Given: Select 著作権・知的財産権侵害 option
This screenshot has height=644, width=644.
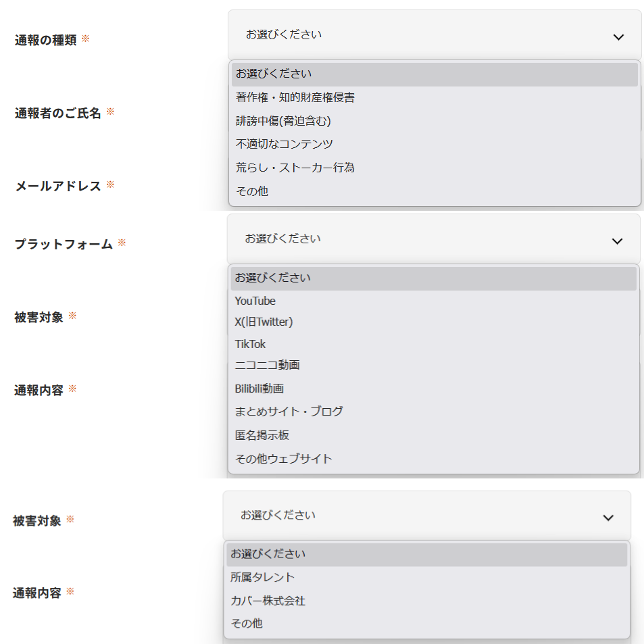Looking at the screenshot, I should (x=295, y=98).
